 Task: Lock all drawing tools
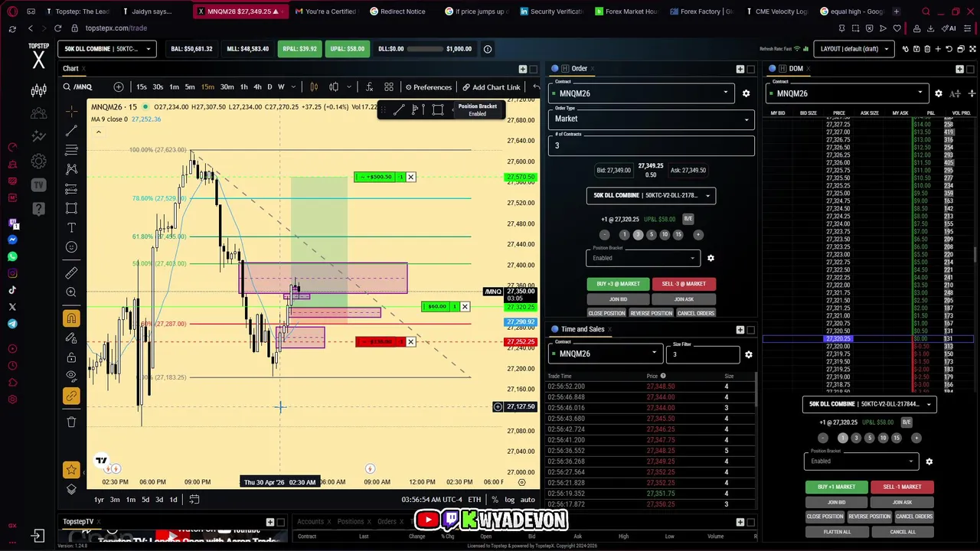pos(71,357)
